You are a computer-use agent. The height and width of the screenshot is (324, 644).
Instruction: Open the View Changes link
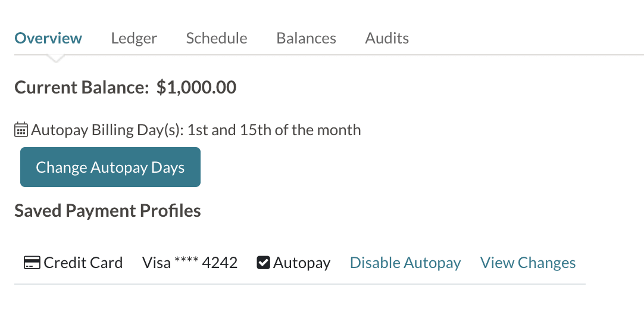528,263
